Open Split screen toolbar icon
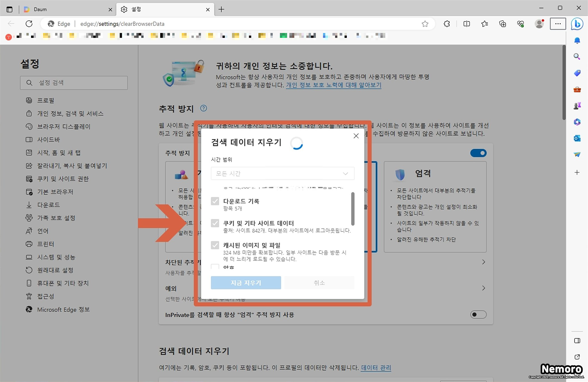This screenshot has height=382, width=588. (467, 24)
